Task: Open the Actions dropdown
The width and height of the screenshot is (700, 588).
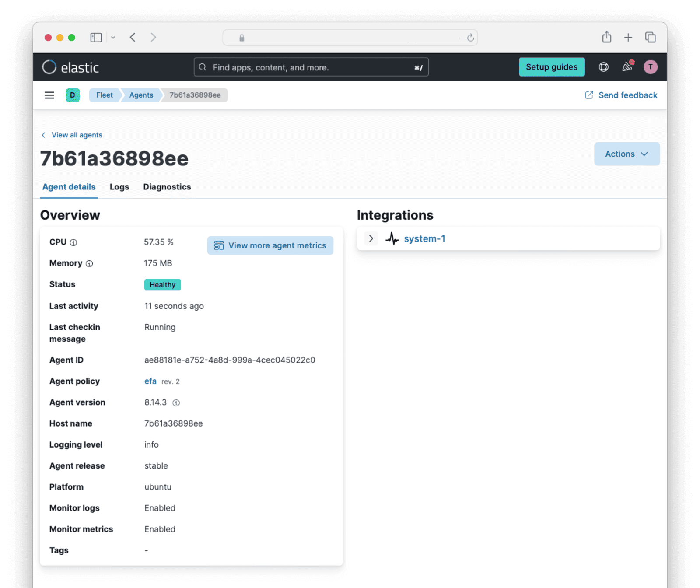Action: point(627,154)
